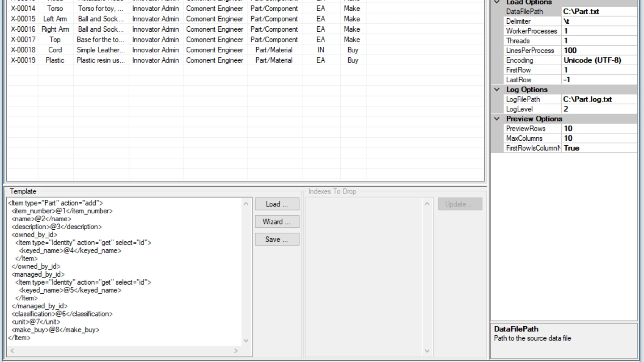Image resolution: width=644 pixels, height=362 pixels.
Task: Click the LinesPerProcess value 100
Action: tap(599, 51)
